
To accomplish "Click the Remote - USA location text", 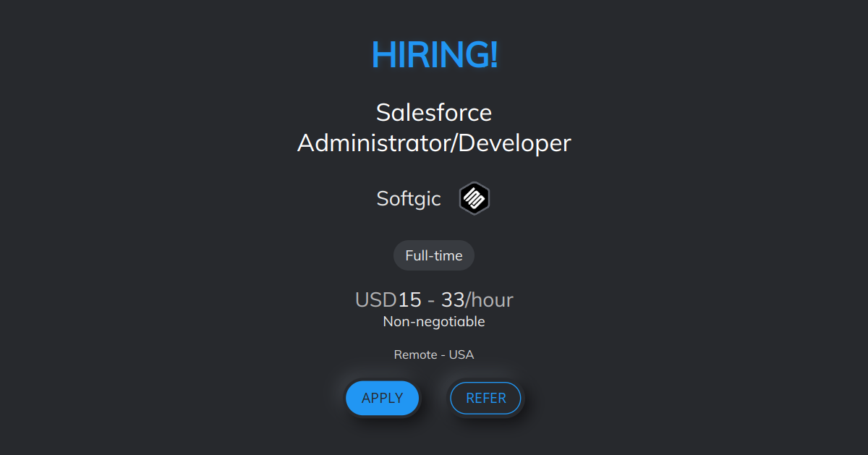I will pyautogui.click(x=433, y=354).
